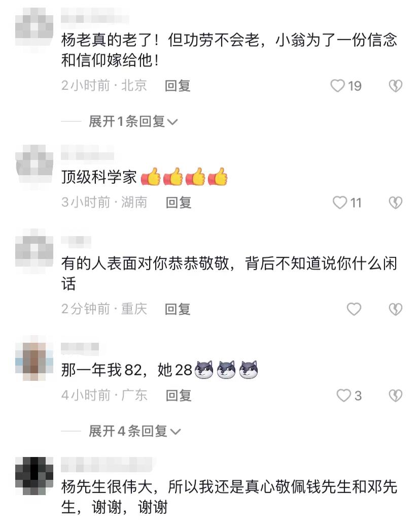420x522 pixels.
Task: Tap broken heart on the Hunan comment
Action: pos(395,203)
